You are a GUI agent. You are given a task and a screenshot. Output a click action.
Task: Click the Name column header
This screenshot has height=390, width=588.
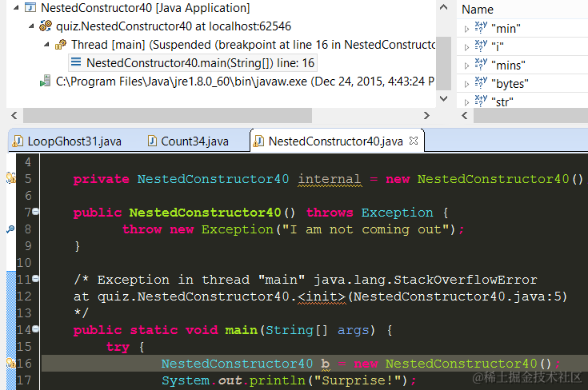[x=478, y=10]
